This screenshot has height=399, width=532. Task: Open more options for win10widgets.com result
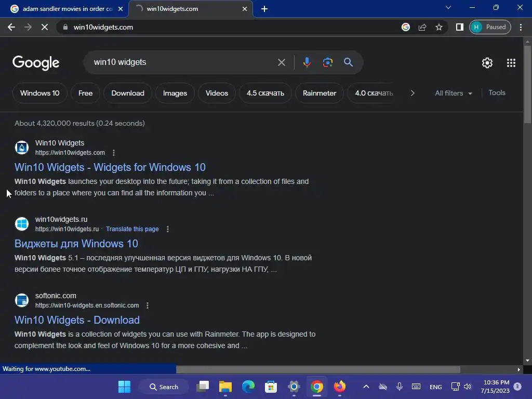point(114,153)
